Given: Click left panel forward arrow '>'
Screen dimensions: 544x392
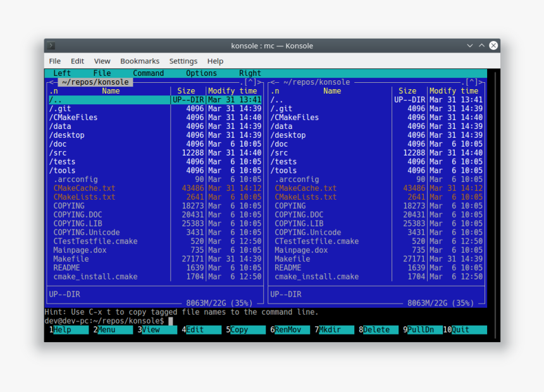Looking at the screenshot, I should (x=259, y=82).
